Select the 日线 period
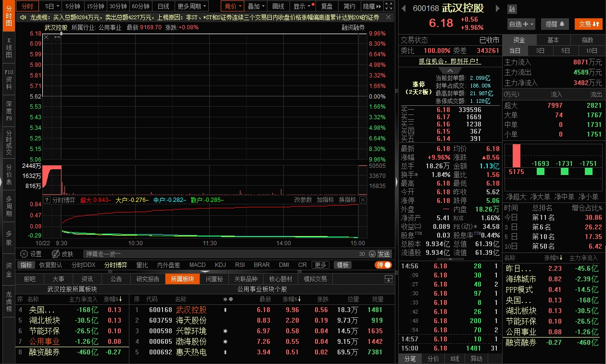This screenshot has width=606, height=364. click(x=164, y=6)
